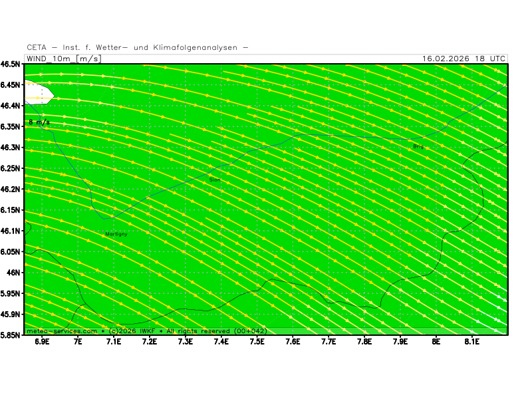Screen dimensions: 532x399
Task: Click the 7.2E longitude label
Action: point(150,342)
